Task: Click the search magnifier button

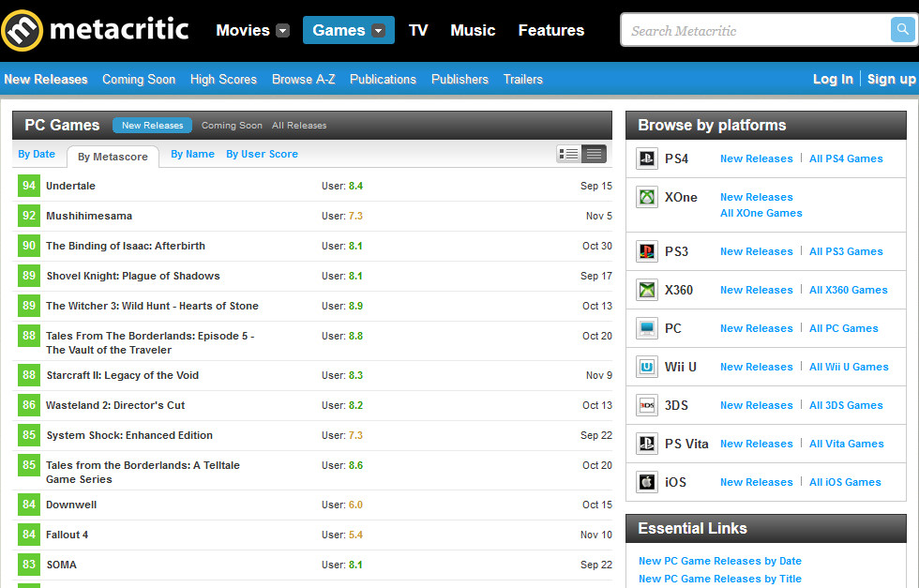Action: (x=902, y=30)
